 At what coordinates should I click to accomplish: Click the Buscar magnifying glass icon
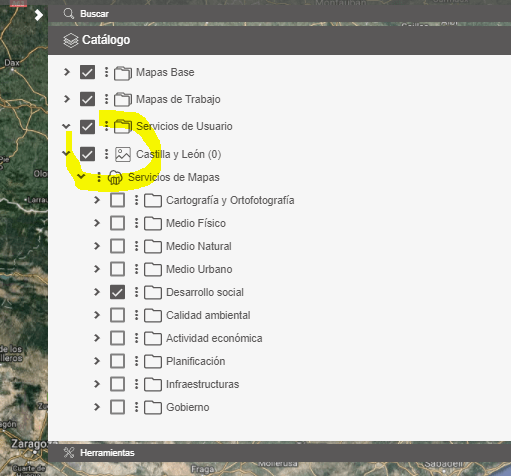click(x=69, y=14)
